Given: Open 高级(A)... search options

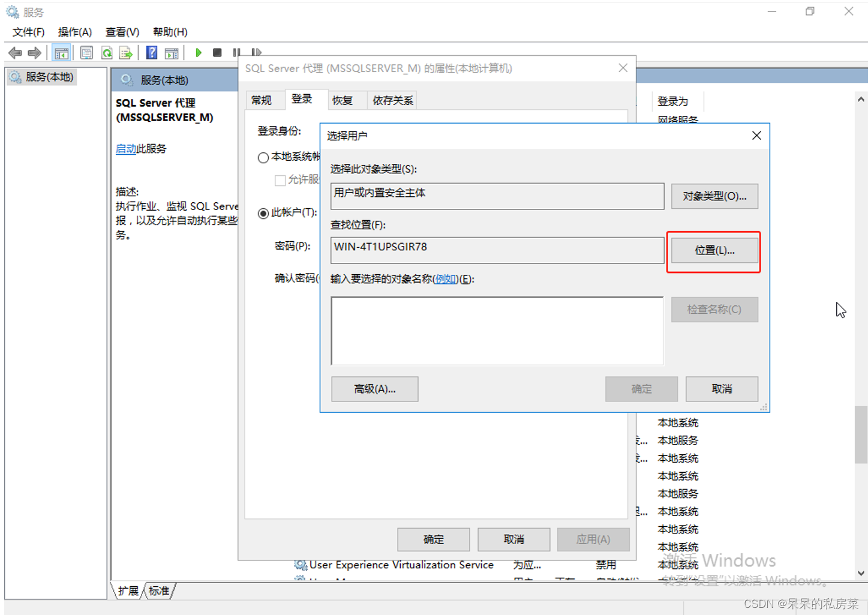Looking at the screenshot, I should (375, 389).
